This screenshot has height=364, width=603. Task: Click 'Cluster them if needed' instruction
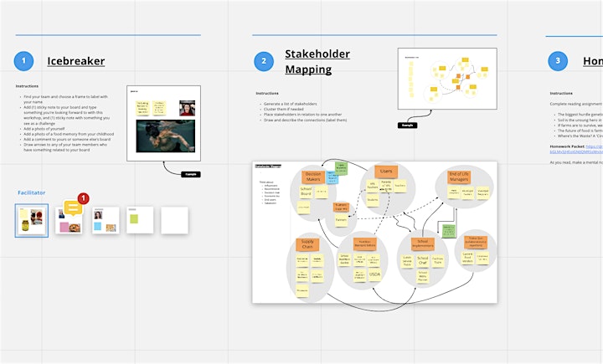click(x=283, y=109)
